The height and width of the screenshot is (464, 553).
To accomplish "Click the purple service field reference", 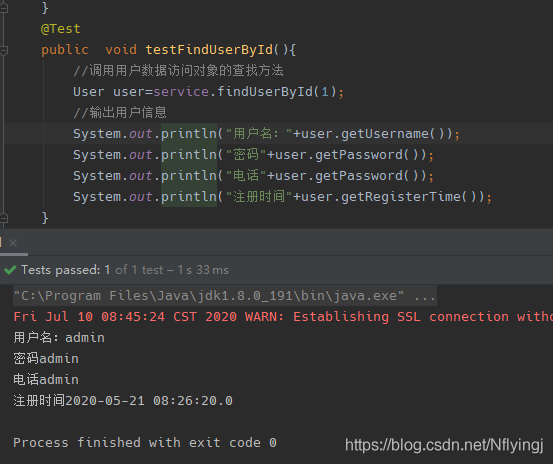I will click(181, 92).
